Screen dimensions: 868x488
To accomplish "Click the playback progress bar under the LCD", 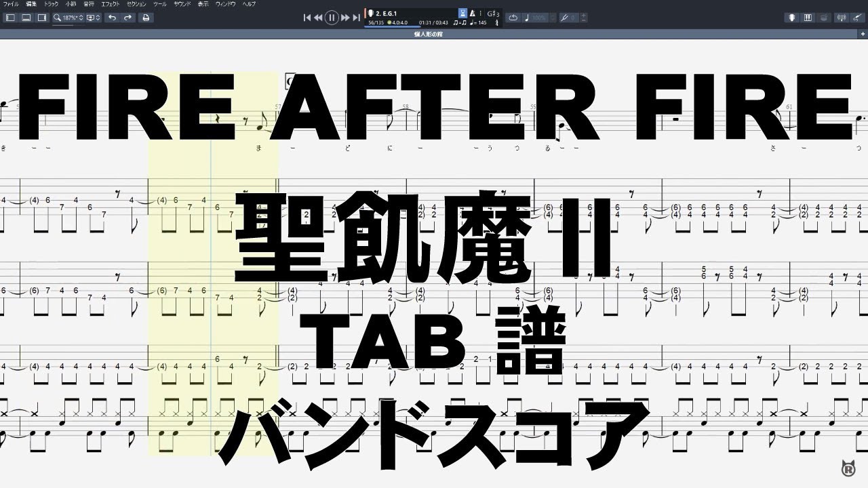I will tap(434, 28).
